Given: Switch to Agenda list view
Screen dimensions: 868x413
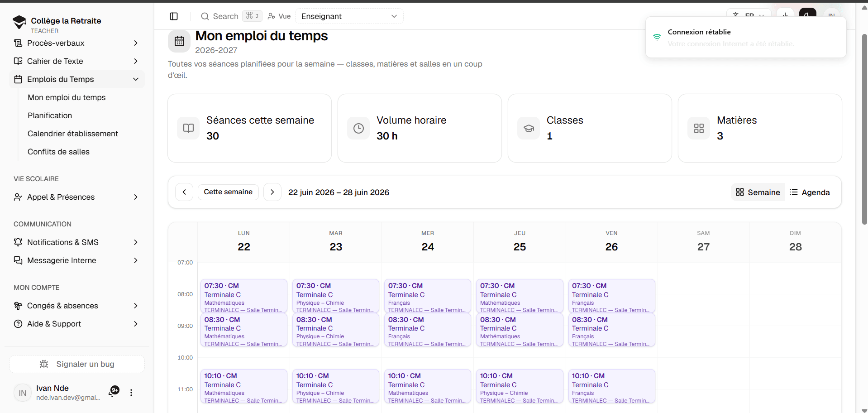Looking at the screenshot, I should click(810, 192).
